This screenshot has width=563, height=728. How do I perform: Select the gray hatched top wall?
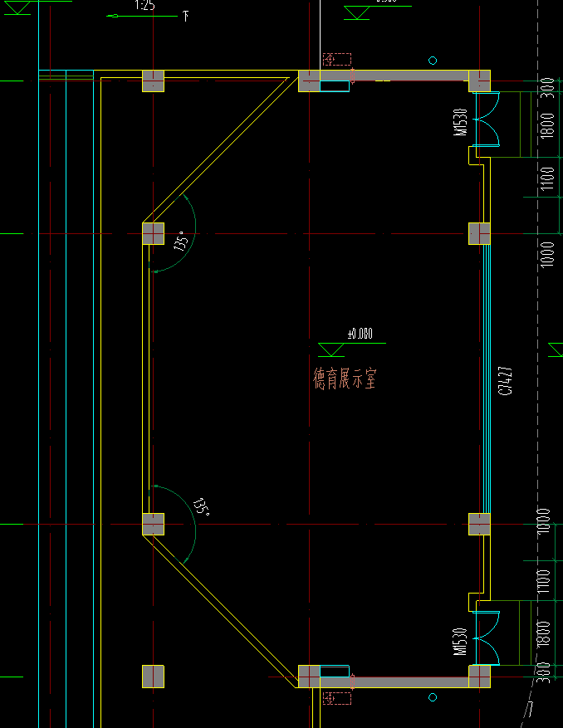394,76
